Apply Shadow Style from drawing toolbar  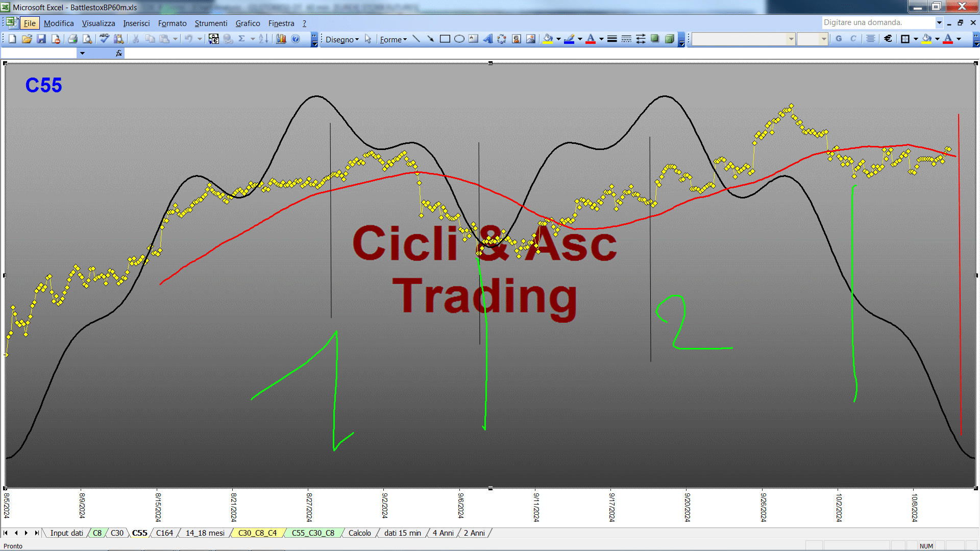coord(655,39)
